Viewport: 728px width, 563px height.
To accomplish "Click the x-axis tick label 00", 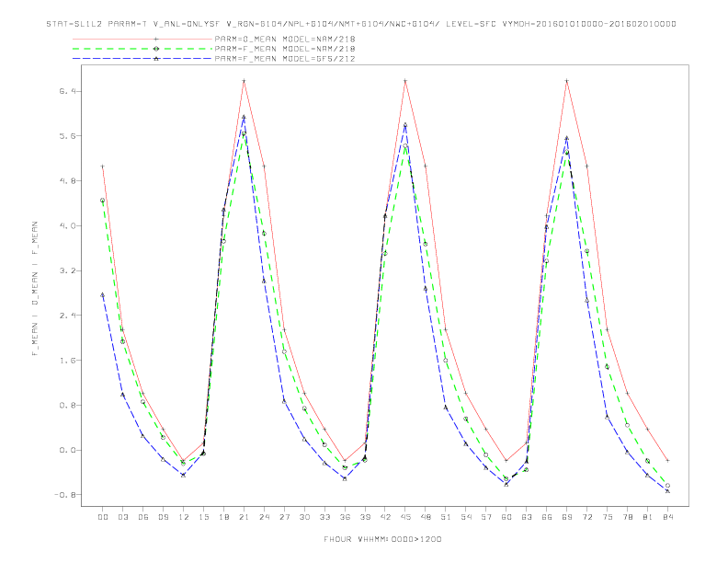I will click(103, 517).
